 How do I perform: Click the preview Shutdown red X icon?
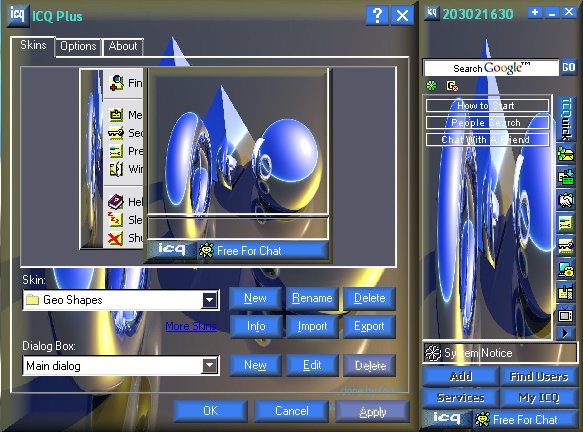(x=115, y=238)
